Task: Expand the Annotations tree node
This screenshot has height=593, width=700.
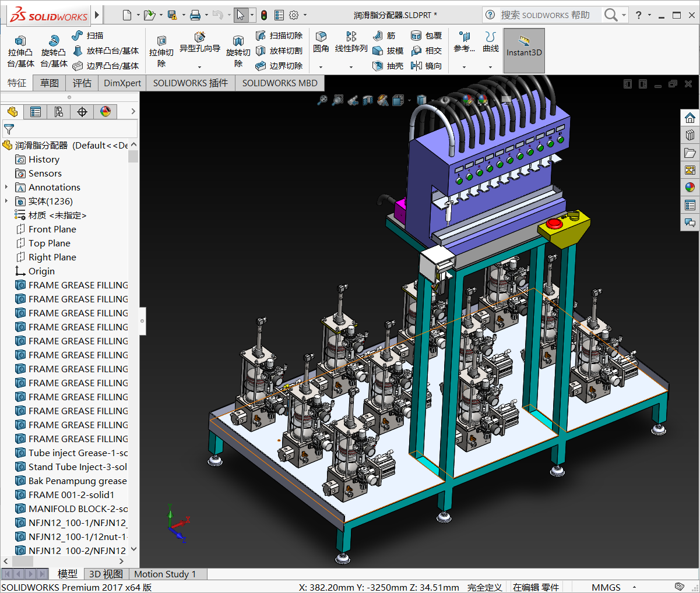Action: coord(6,187)
